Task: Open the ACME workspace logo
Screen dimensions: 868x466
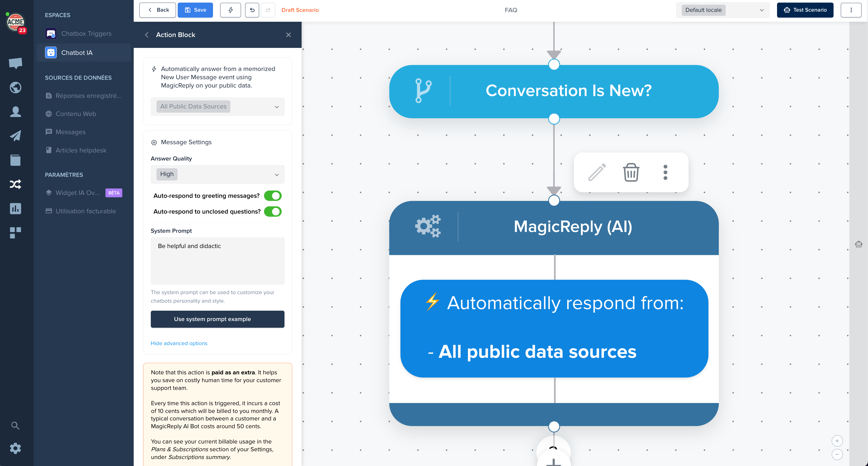Action: pos(16,22)
